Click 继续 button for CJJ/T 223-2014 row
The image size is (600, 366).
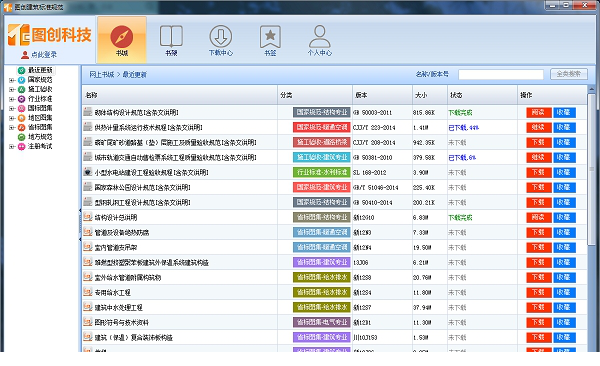(538, 127)
